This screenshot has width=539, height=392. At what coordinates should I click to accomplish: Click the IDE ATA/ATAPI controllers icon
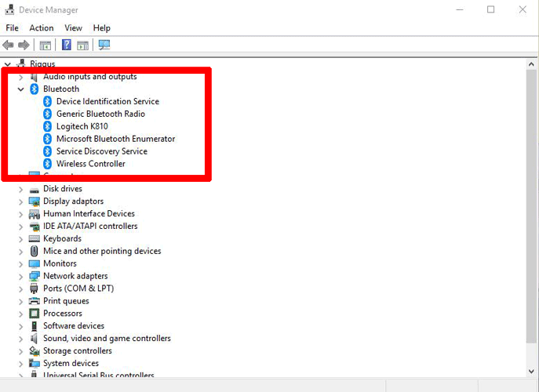[34, 227]
